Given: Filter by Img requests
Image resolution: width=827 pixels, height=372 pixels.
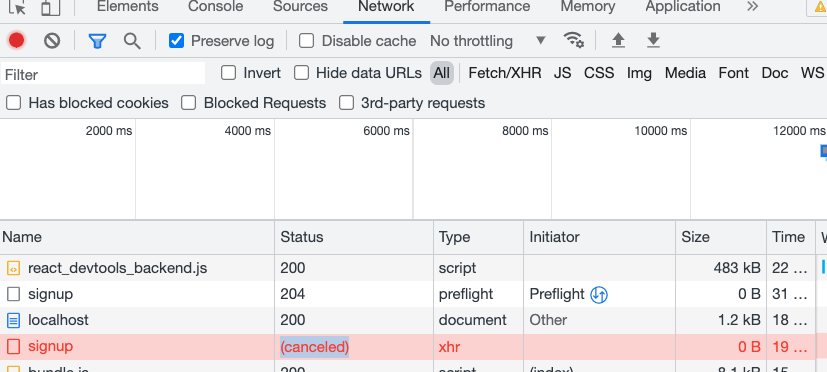Looking at the screenshot, I should pyautogui.click(x=639, y=73).
